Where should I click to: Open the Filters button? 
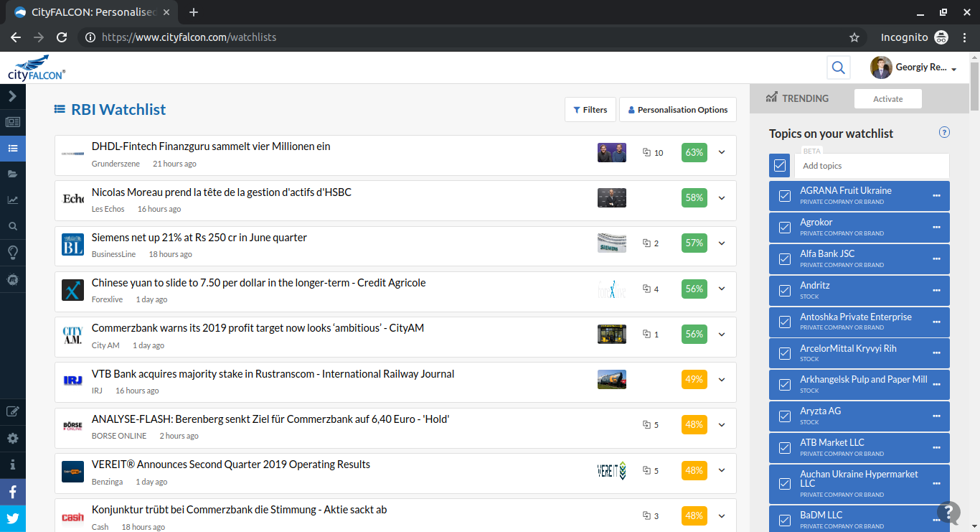click(x=590, y=110)
